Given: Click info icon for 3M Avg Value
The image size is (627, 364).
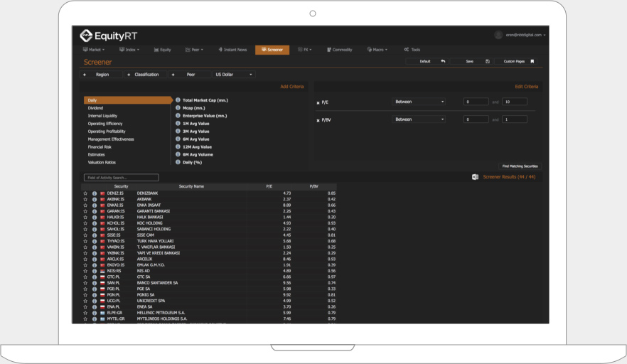Looking at the screenshot, I should (x=178, y=132).
